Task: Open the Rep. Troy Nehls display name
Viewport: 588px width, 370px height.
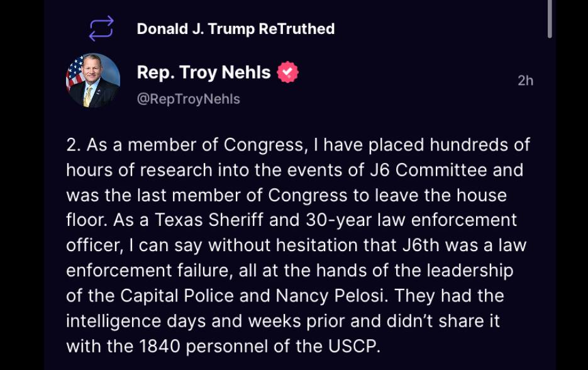Action: coord(204,73)
